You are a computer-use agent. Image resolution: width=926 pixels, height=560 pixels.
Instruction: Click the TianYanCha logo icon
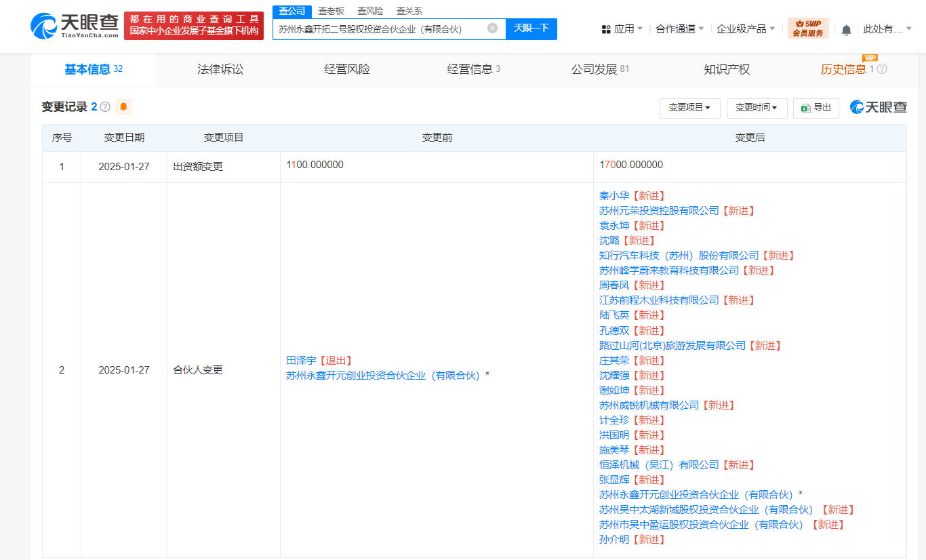[x=75, y=26]
